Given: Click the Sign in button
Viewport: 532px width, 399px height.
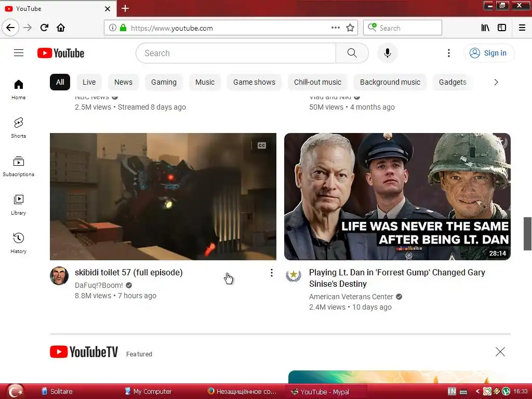Looking at the screenshot, I should click(x=489, y=53).
